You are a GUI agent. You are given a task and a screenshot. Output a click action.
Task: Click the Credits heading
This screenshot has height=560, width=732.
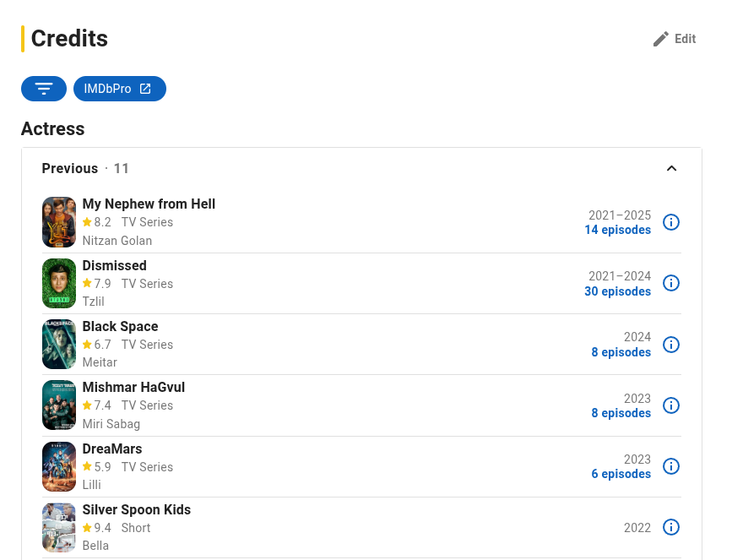coord(69,39)
